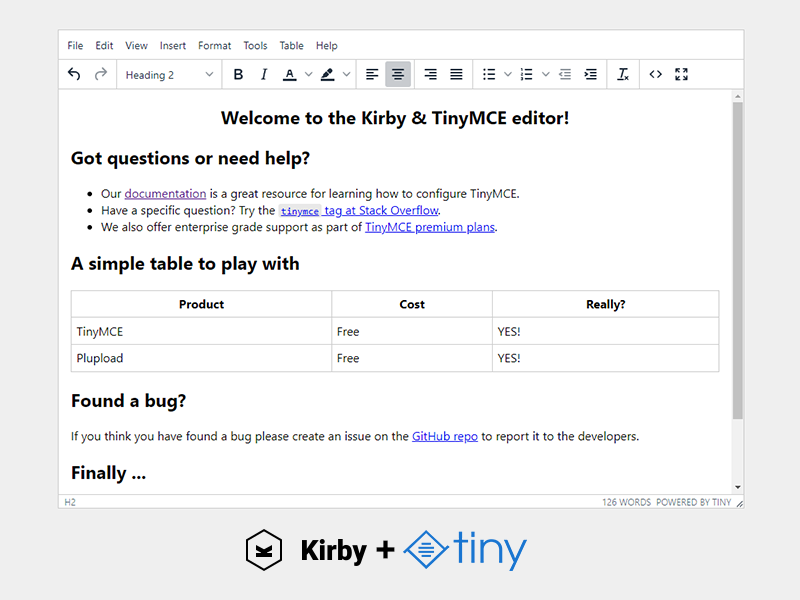Toggle center alignment button

point(398,74)
